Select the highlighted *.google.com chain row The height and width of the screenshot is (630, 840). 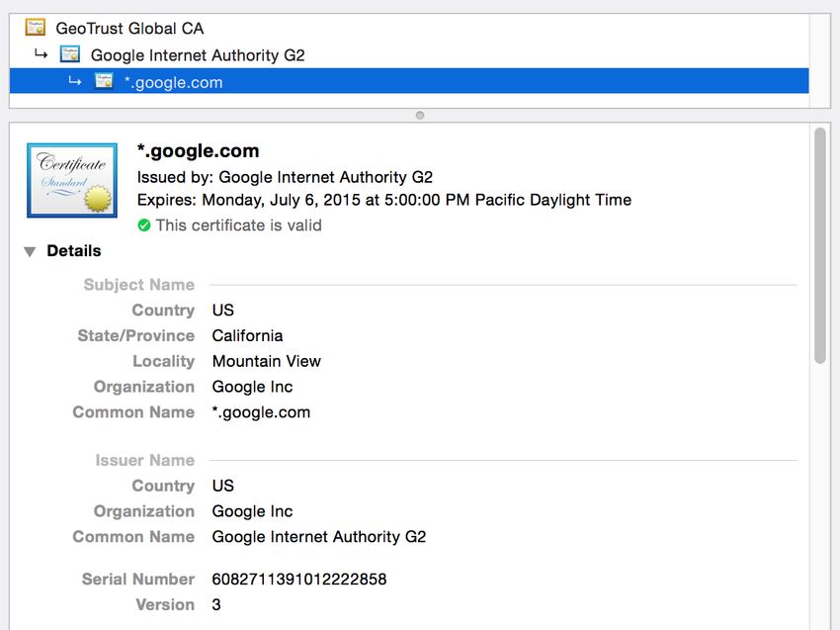pyautogui.click(x=409, y=81)
